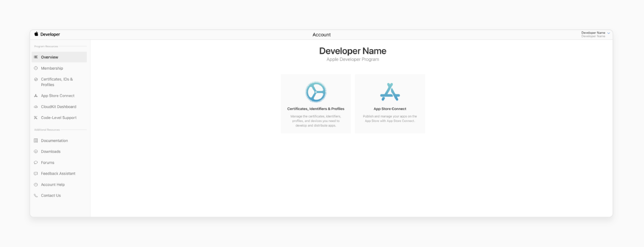Click the Developer text in header
Screen dimensions: 644x247
pyautogui.click(x=50, y=34)
